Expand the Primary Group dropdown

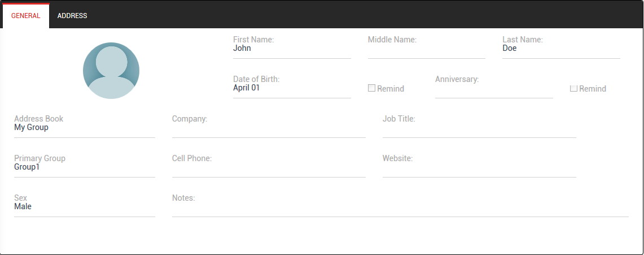(84, 167)
